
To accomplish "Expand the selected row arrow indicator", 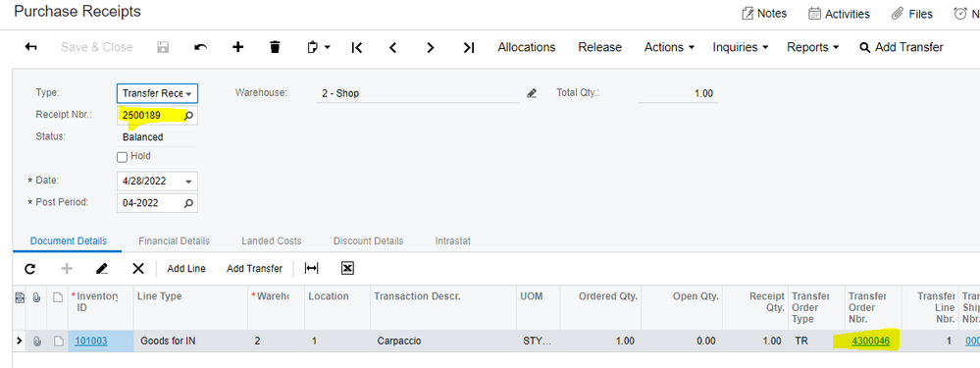I will pyautogui.click(x=19, y=342).
